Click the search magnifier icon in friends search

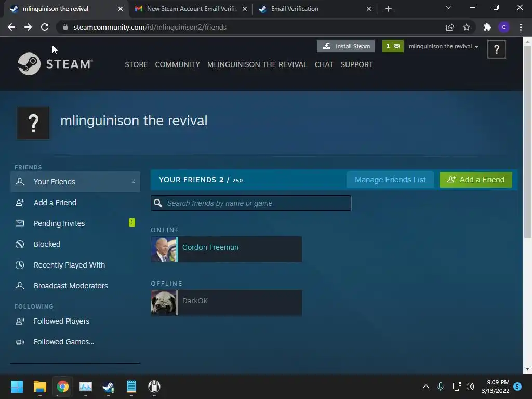tap(158, 203)
